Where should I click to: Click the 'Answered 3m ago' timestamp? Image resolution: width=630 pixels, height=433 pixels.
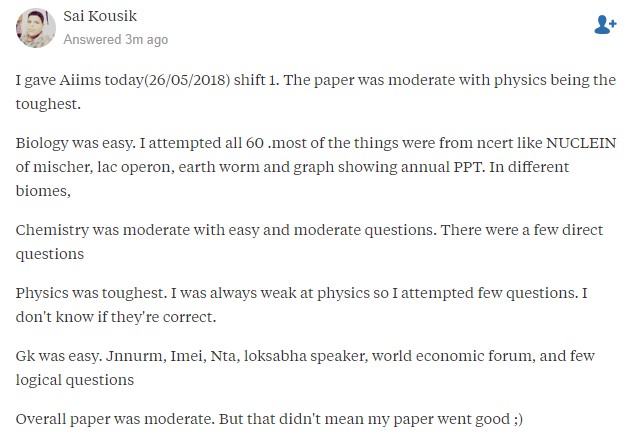tap(116, 39)
